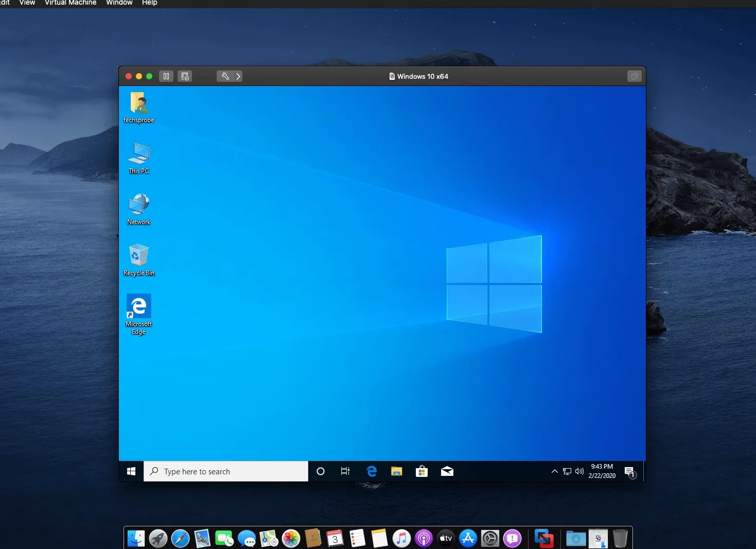This screenshot has height=549, width=756.
Task: Click the unity view button at title bar right
Action: point(634,76)
